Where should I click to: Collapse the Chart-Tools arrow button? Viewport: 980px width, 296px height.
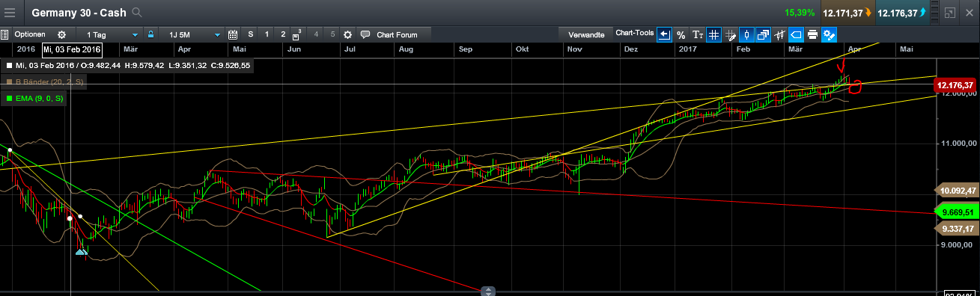(x=664, y=34)
